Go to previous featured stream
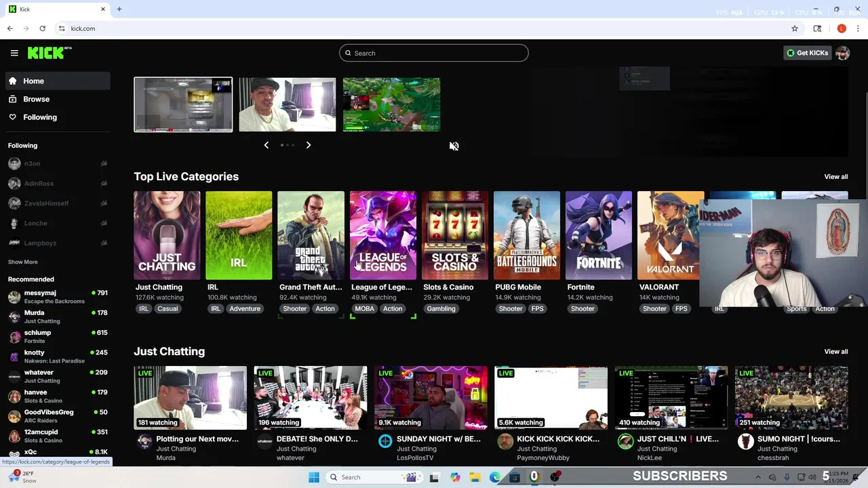The height and width of the screenshot is (488, 868). click(266, 145)
